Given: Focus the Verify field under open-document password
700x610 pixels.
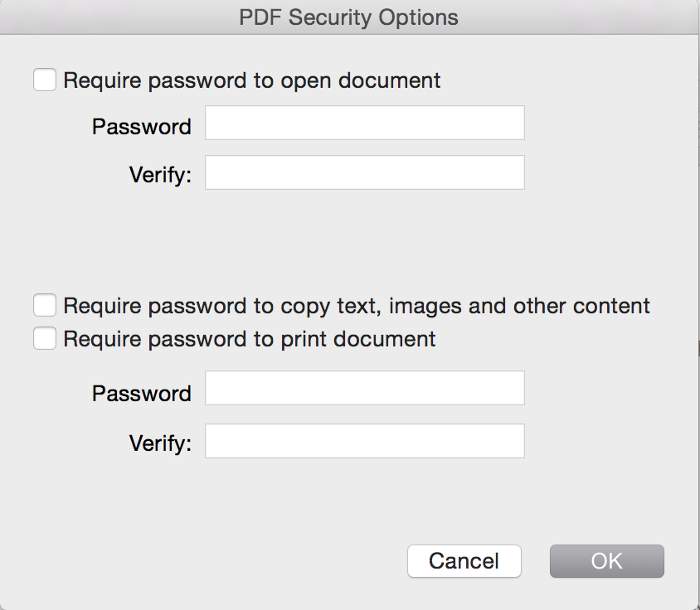Looking at the screenshot, I should (x=364, y=172).
